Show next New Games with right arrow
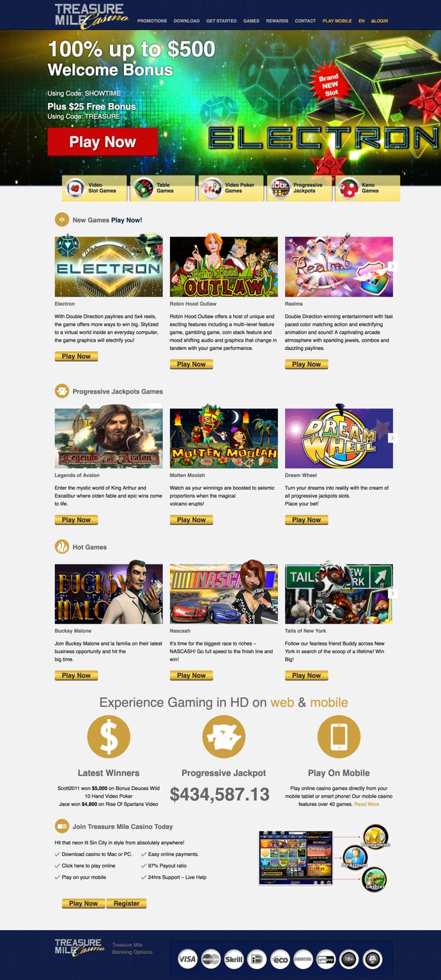Viewport: 441px width, 980px height. pyautogui.click(x=393, y=266)
